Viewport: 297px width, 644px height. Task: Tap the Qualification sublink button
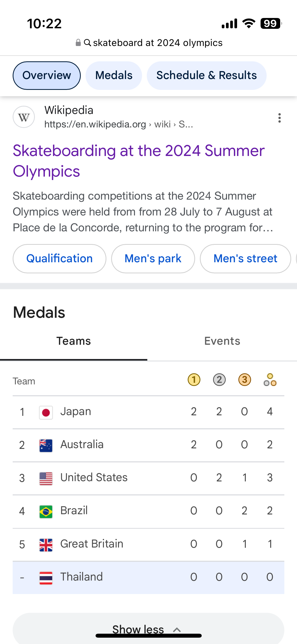[59, 259]
